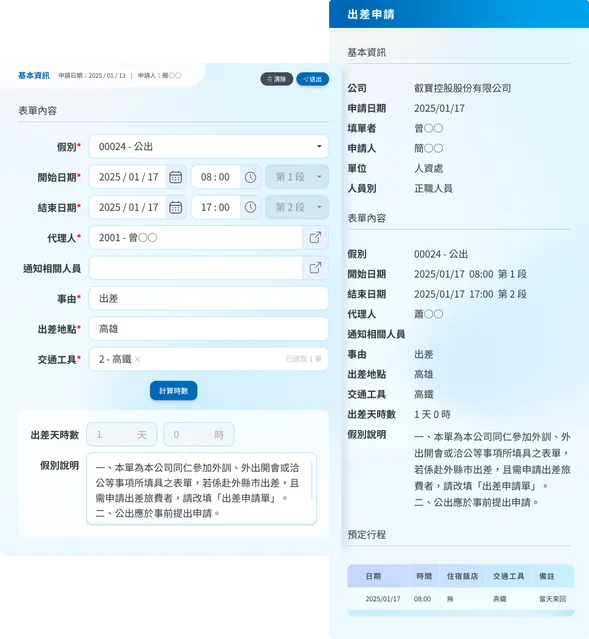The height and width of the screenshot is (639, 589).
Task: Select the 基本資訊 tab in form header
Action: [x=34, y=75]
